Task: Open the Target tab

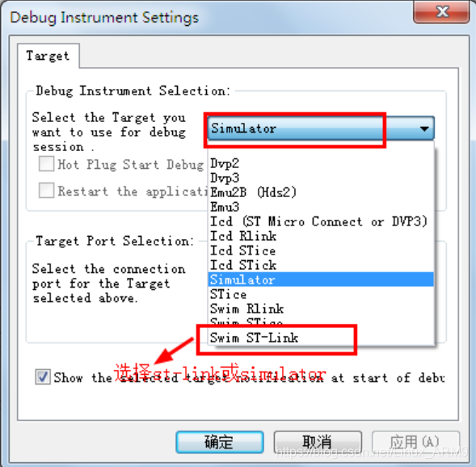Action: (x=48, y=56)
